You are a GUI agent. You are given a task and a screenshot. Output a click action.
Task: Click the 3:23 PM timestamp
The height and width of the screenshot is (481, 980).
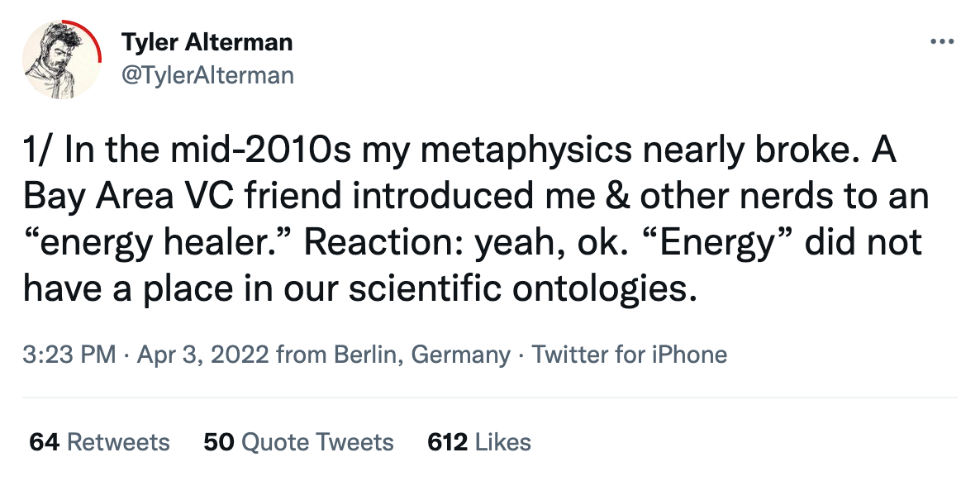(69, 355)
